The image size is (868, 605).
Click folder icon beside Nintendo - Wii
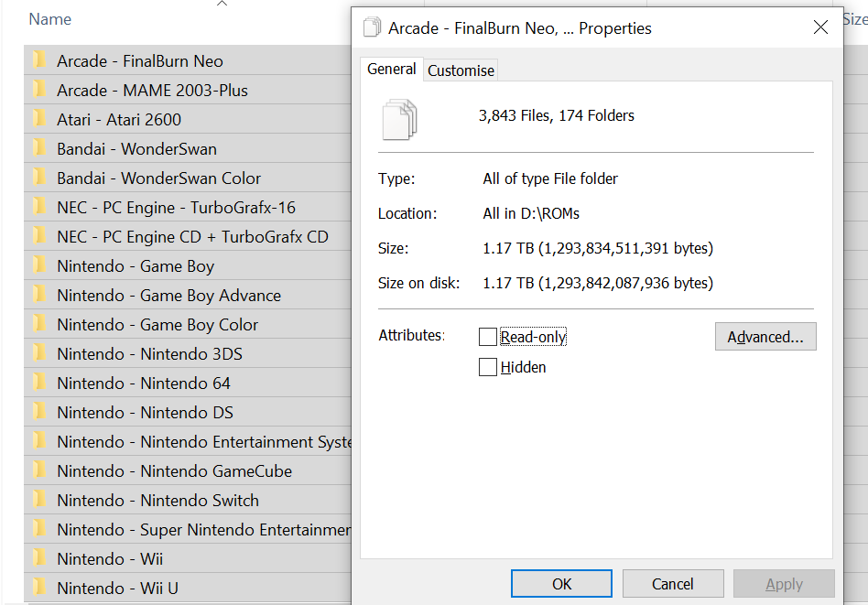point(39,557)
